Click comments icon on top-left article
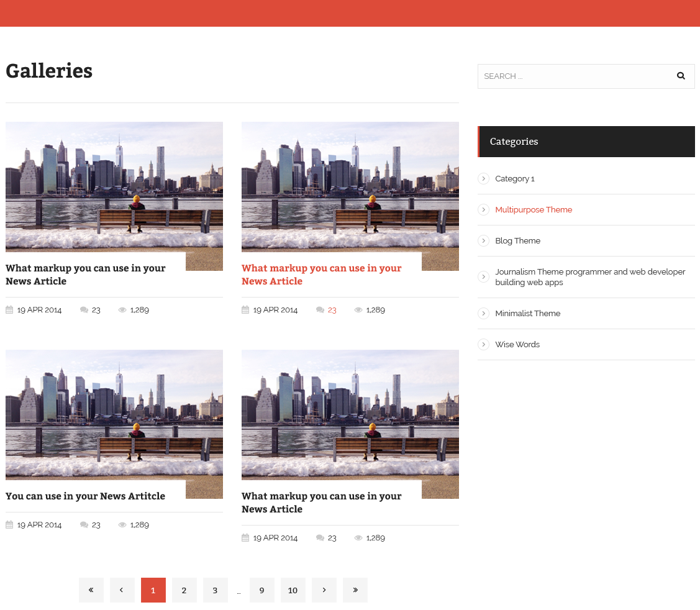 (84, 310)
